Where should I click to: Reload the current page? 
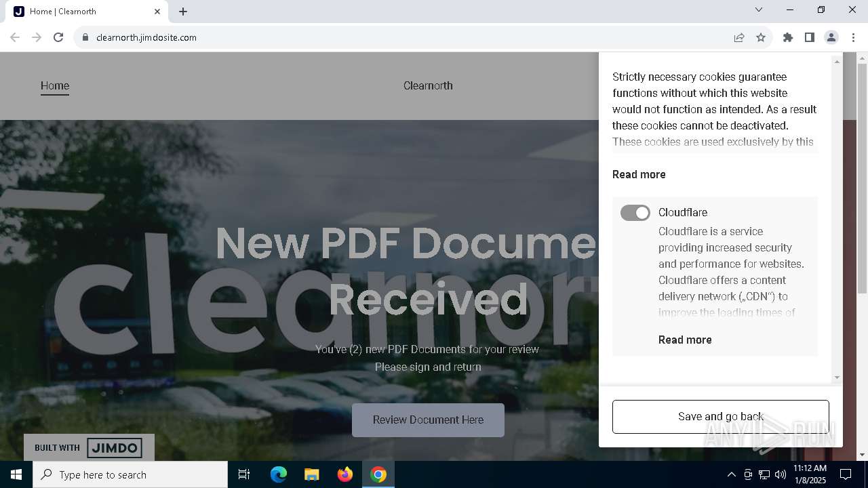(58, 37)
